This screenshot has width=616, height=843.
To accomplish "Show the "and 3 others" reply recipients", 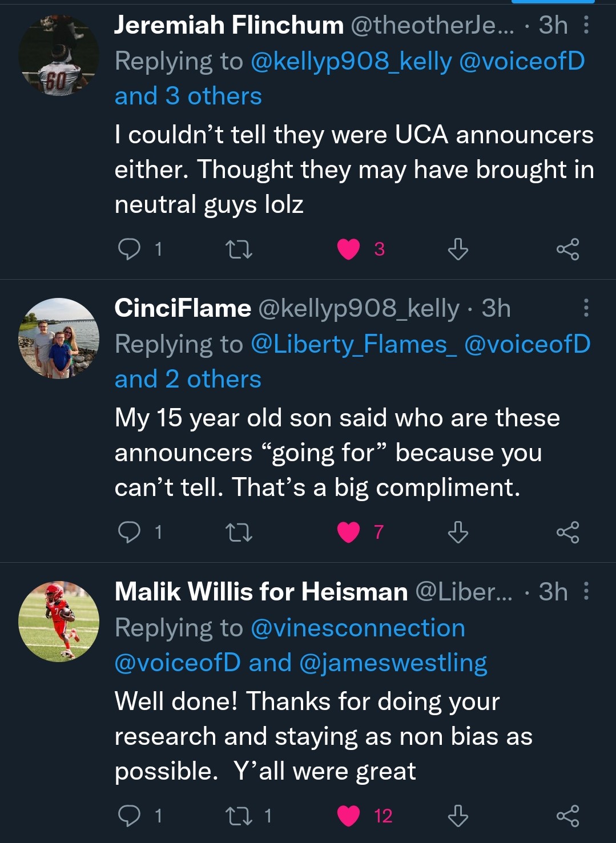I will pyautogui.click(x=188, y=96).
